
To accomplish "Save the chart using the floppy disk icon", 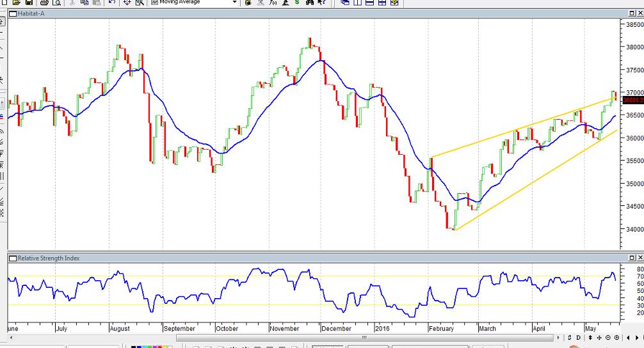I will point(29,3).
